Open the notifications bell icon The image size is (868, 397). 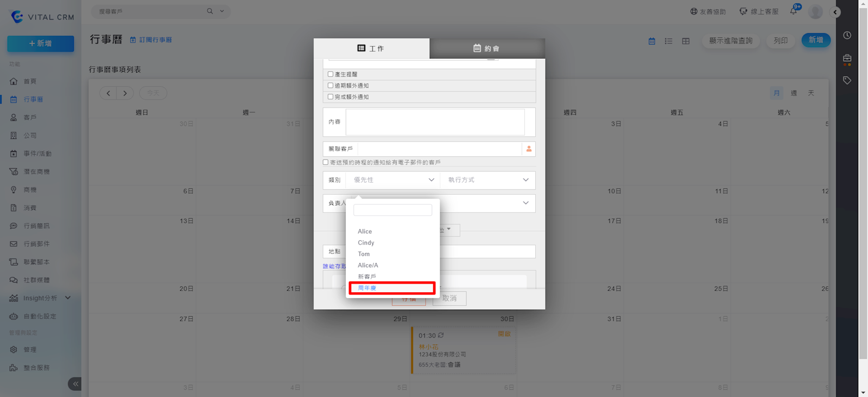coord(794,11)
